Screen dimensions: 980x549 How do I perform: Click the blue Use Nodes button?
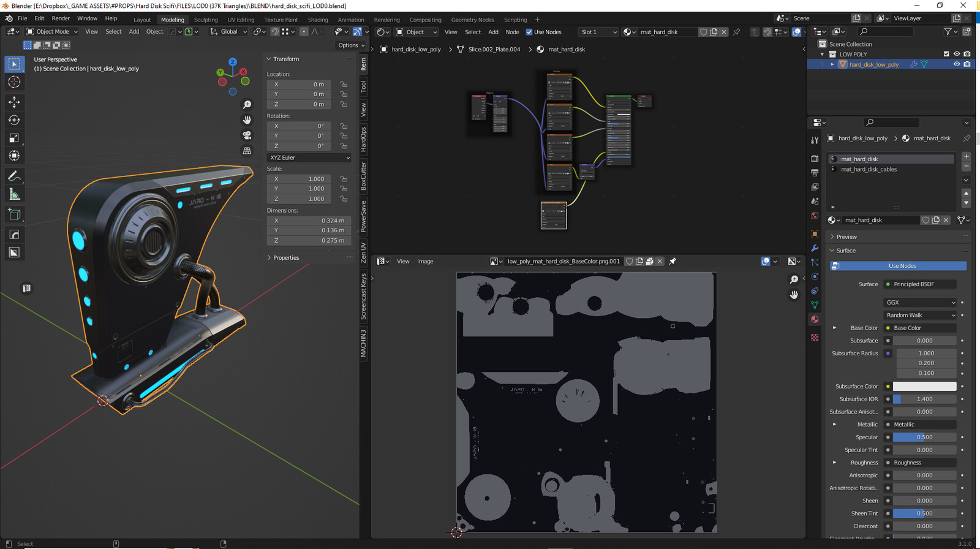point(899,266)
